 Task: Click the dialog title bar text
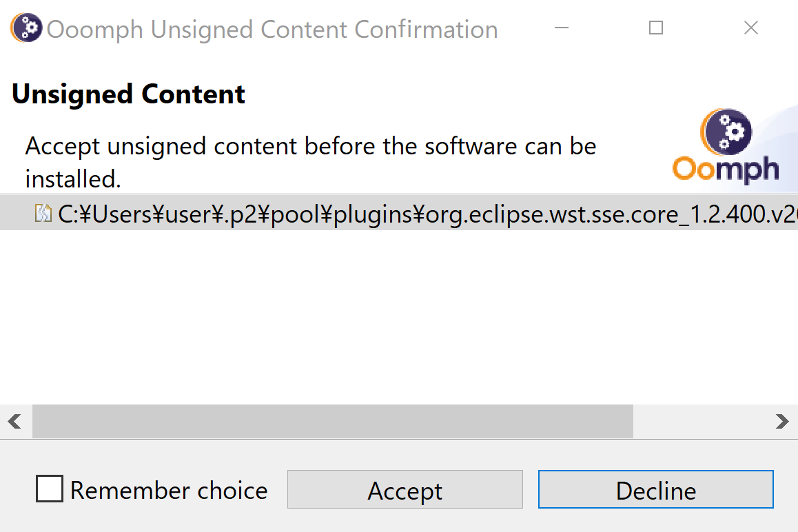click(272, 29)
